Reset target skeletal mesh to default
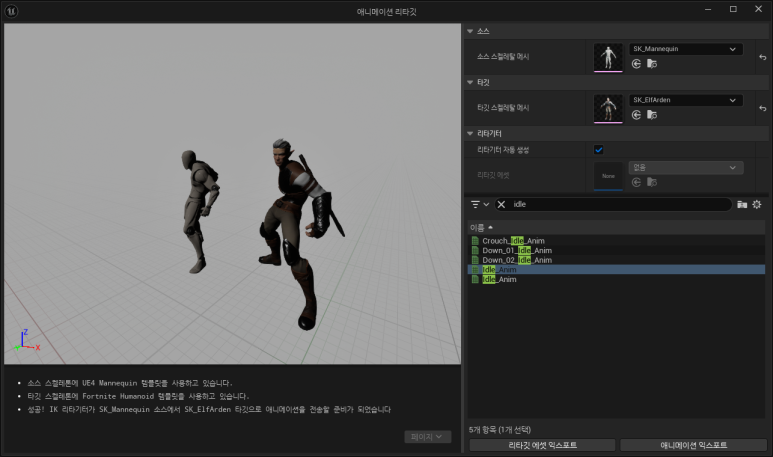Viewport: 773px width, 457px height. pyautogui.click(x=763, y=108)
